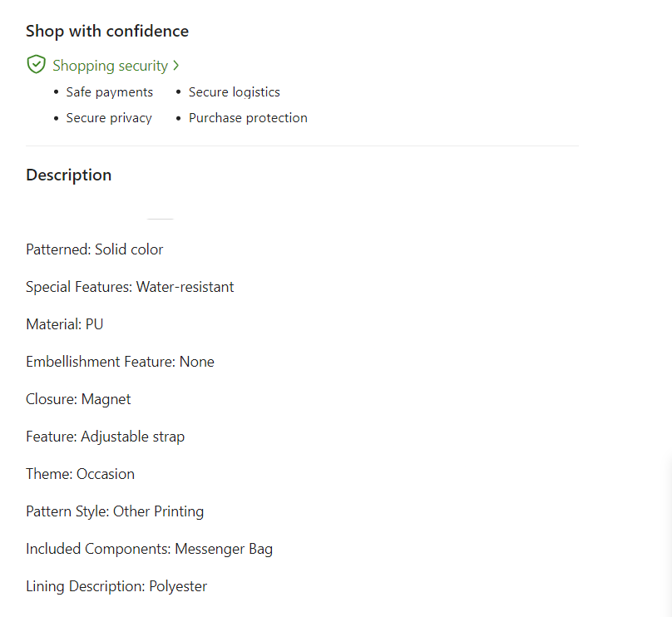672x617 pixels.
Task: Click the Included Components: Messenger Bag text
Action: [x=149, y=549]
